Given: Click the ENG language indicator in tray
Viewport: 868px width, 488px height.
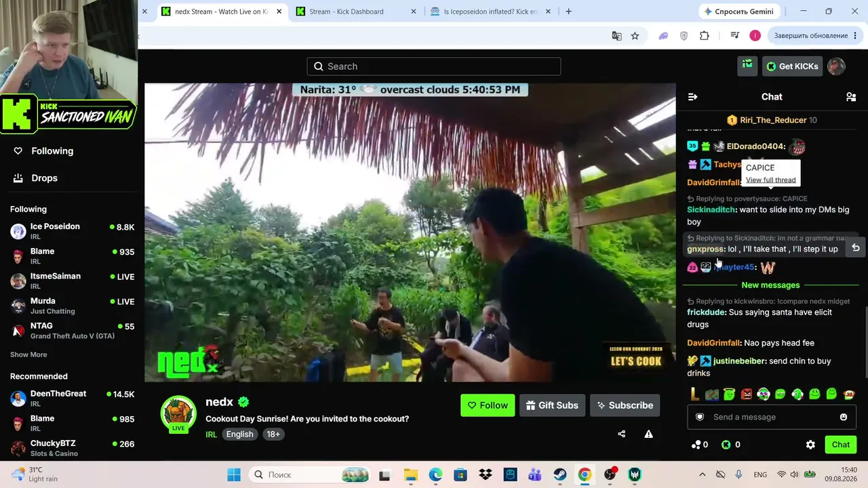Looking at the screenshot, I should point(760,474).
